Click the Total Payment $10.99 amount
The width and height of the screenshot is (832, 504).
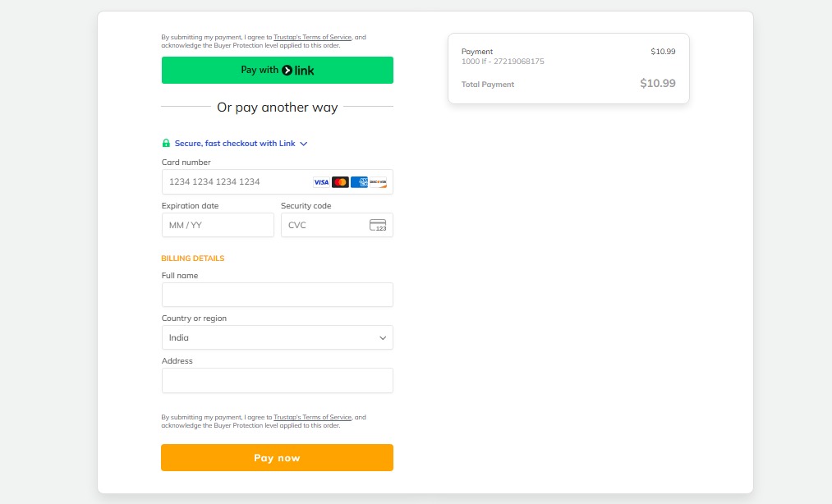point(657,83)
